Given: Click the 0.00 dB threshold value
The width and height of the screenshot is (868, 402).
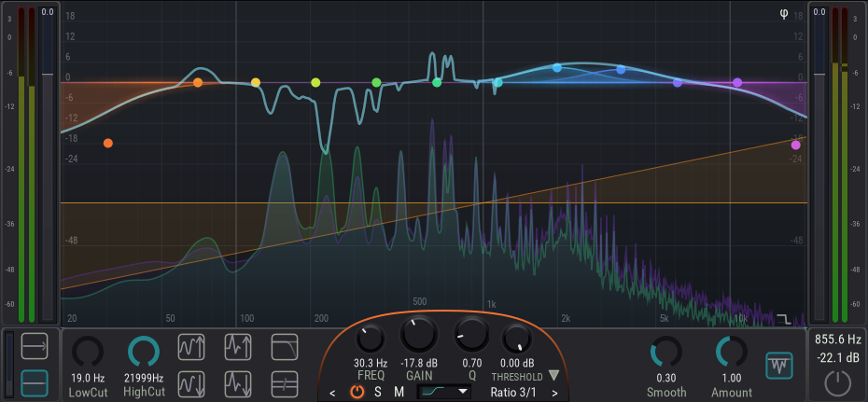Looking at the screenshot, I should point(517,364).
